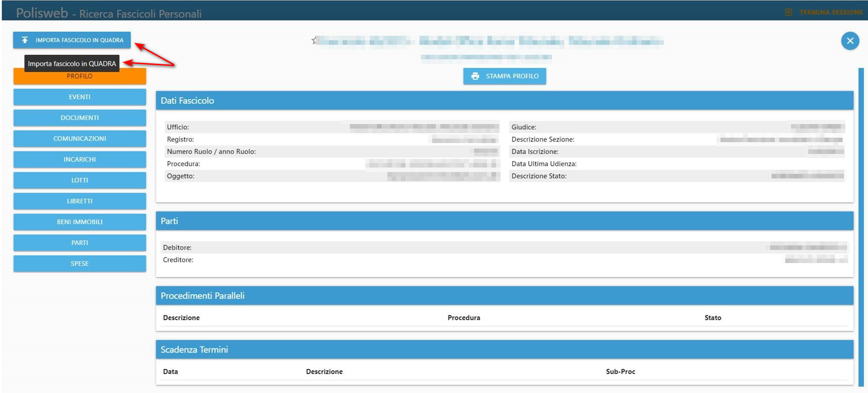Click the upload icon in Importa Fascicolo button
The image size is (868, 393).
[25, 40]
